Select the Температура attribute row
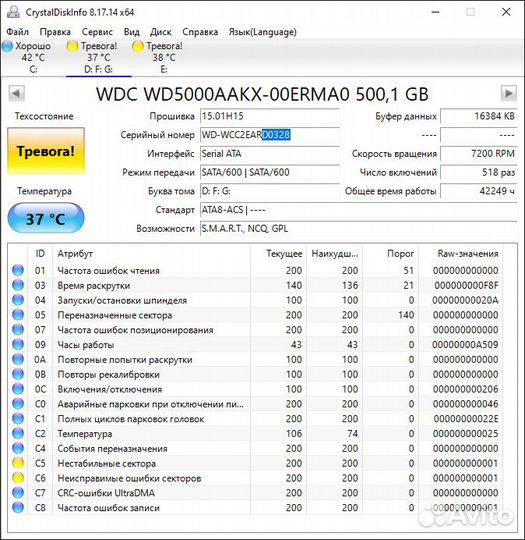Screen dimensions: 525x540 [x=256, y=433]
